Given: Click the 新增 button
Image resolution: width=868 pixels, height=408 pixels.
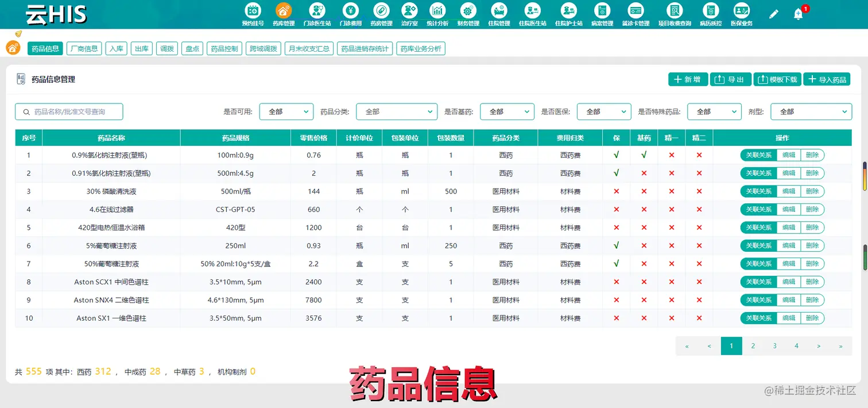Looking at the screenshot, I should coord(688,79).
